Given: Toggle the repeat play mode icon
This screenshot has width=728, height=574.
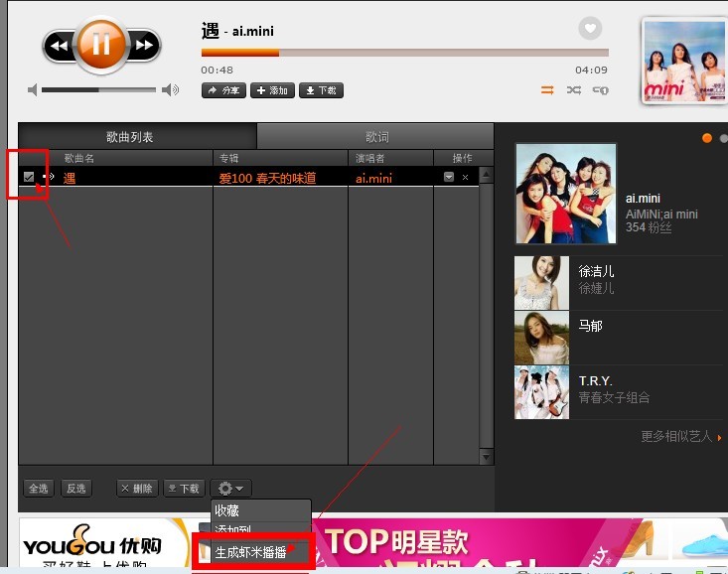Looking at the screenshot, I should pyautogui.click(x=547, y=90).
